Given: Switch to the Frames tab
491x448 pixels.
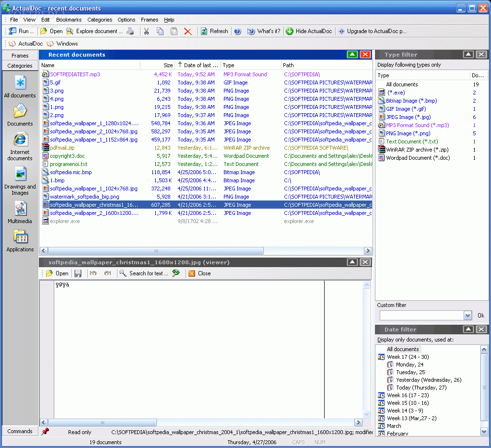Looking at the screenshot, I should tap(20, 56).
